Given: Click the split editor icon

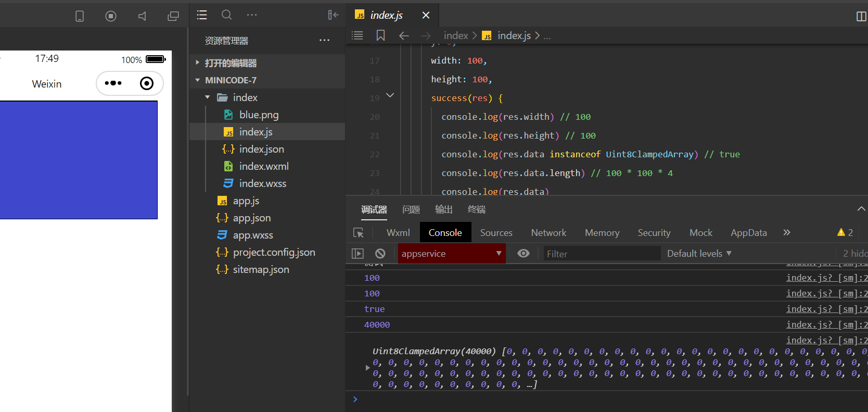Looking at the screenshot, I should tap(861, 16).
